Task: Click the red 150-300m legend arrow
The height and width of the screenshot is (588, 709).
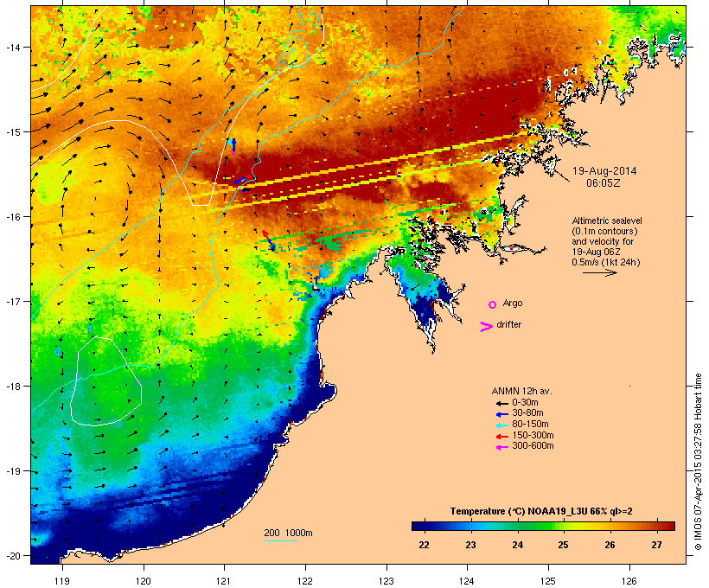Action: tap(502, 436)
